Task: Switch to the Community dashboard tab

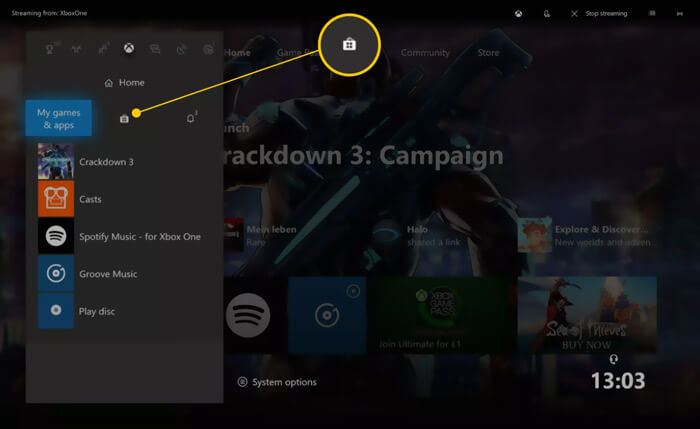Action: 425,53
